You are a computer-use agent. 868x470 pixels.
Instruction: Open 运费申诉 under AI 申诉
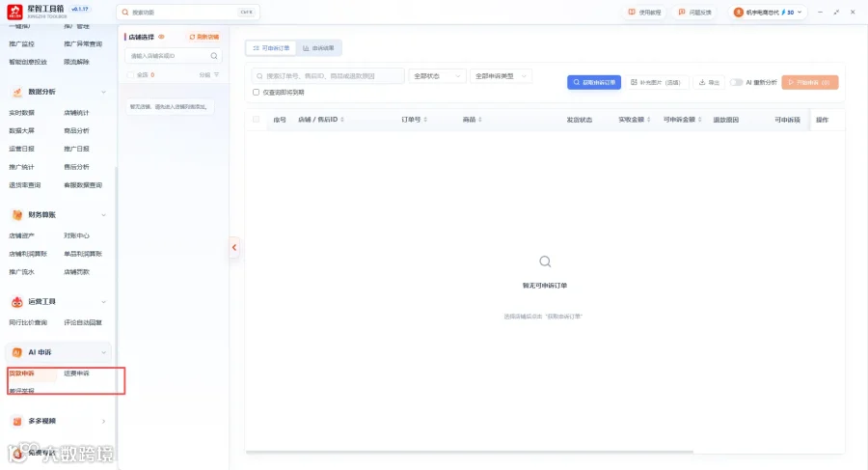pos(76,373)
